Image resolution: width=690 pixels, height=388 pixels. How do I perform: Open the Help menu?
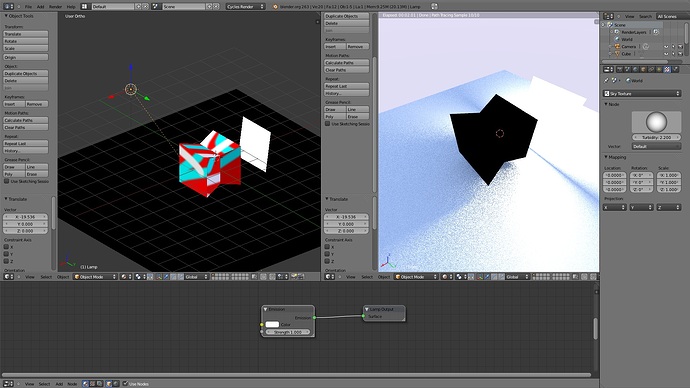tap(71, 7)
